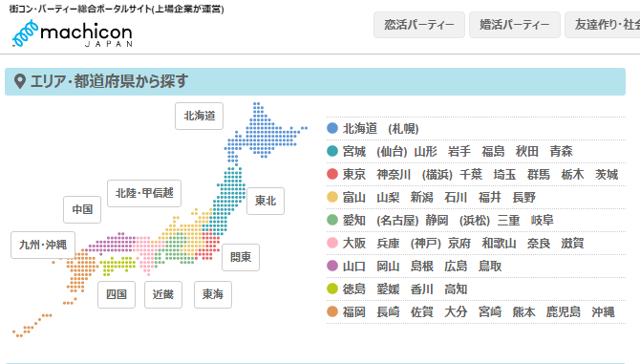The width and height of the screenshot is (640, 364).
Task: Open the 秋田 prefecture link
Action: 527,151
